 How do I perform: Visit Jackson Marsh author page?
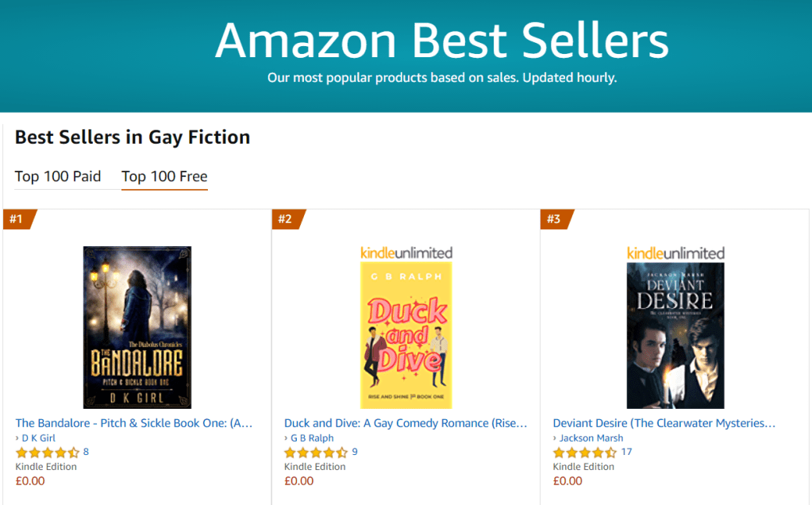(591, 438)
